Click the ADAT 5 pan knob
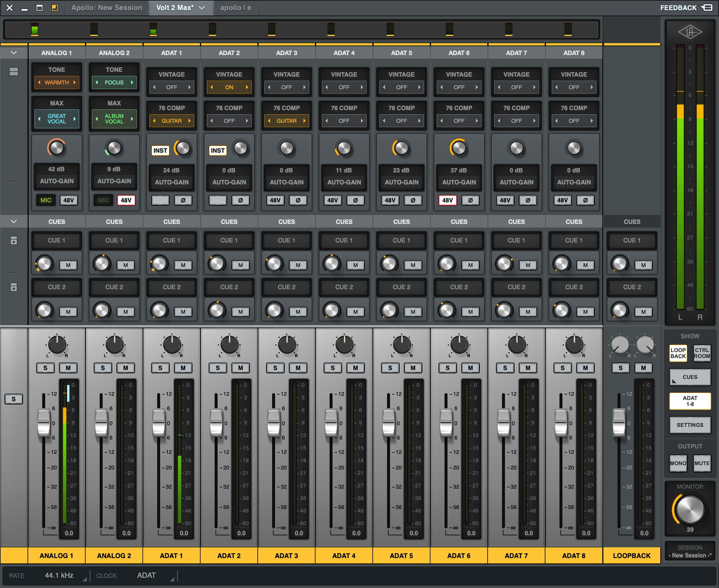719x588 pixels. pyautogui.click(x=402, y=345)
